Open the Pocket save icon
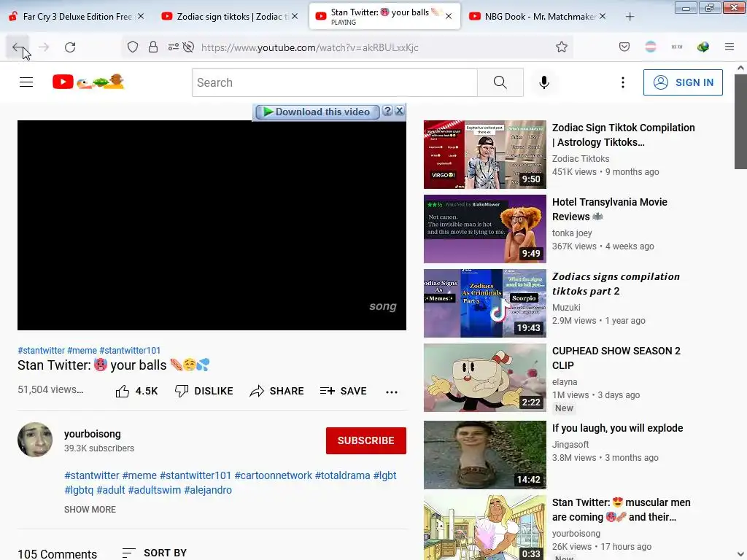This screenshot has width=747, height=560. click(624, 47)
